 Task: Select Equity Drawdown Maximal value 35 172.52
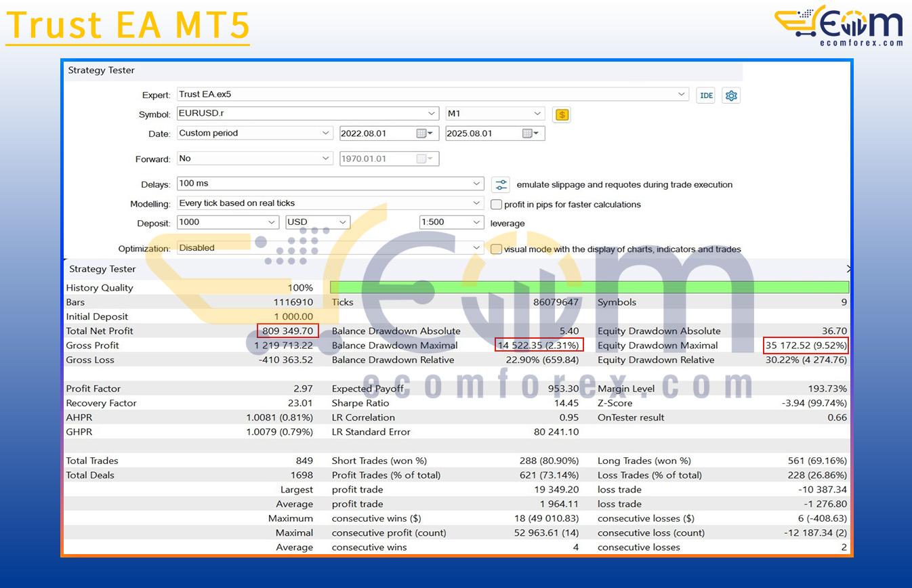point(806,345)
